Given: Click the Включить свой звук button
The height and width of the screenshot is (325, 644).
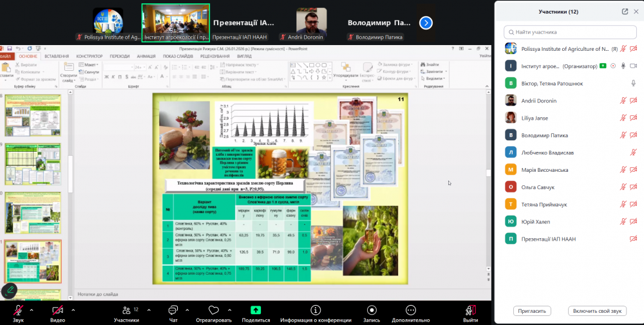Looking at the screenshot, I should [x=597, y=311].
